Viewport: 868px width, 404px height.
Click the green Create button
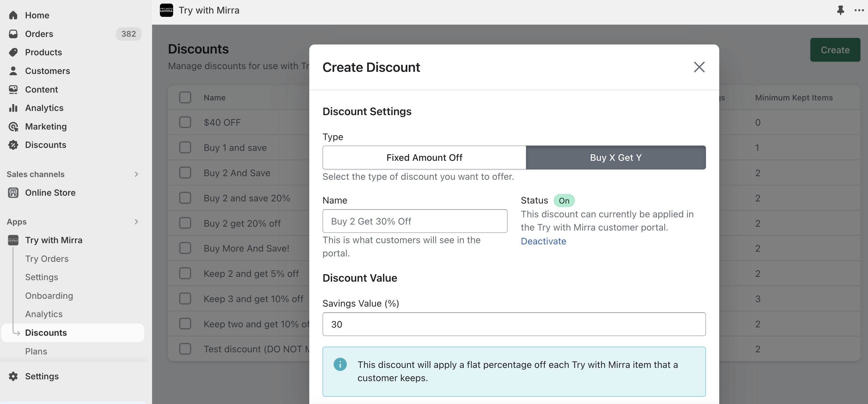pos(835,50)
